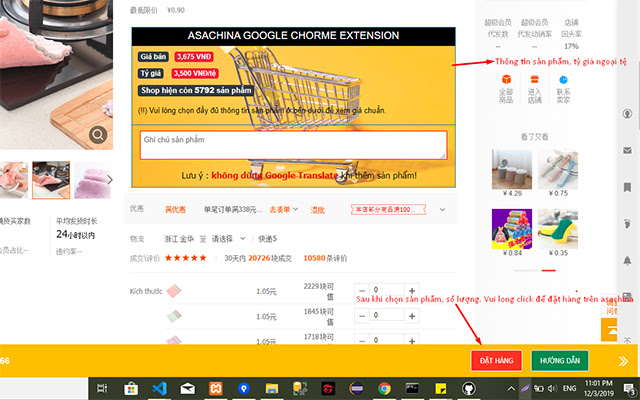Image resolution: width=640 pixels, height=400 pixels.
Task: Open the command prompt on taskbar
Action: (x=412, y=388)
